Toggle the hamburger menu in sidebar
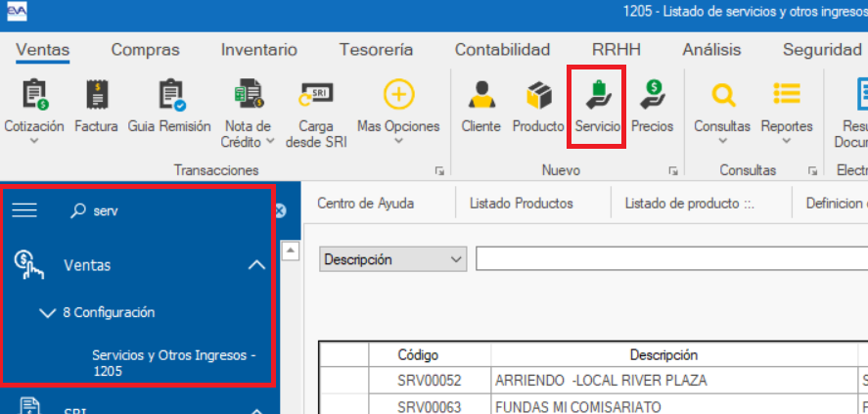 pos(23,210)
